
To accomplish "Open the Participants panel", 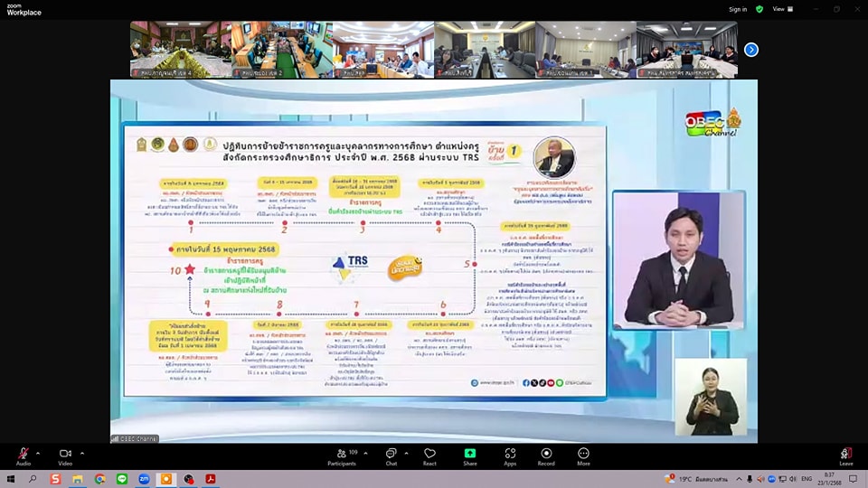I will pyautogui.click(x=342, y=455).
